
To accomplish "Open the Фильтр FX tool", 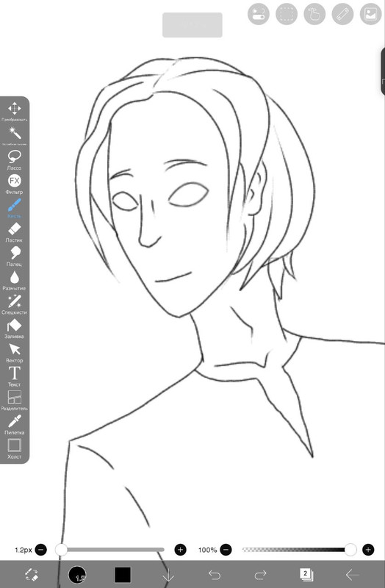I will click(x=14, y=184).
